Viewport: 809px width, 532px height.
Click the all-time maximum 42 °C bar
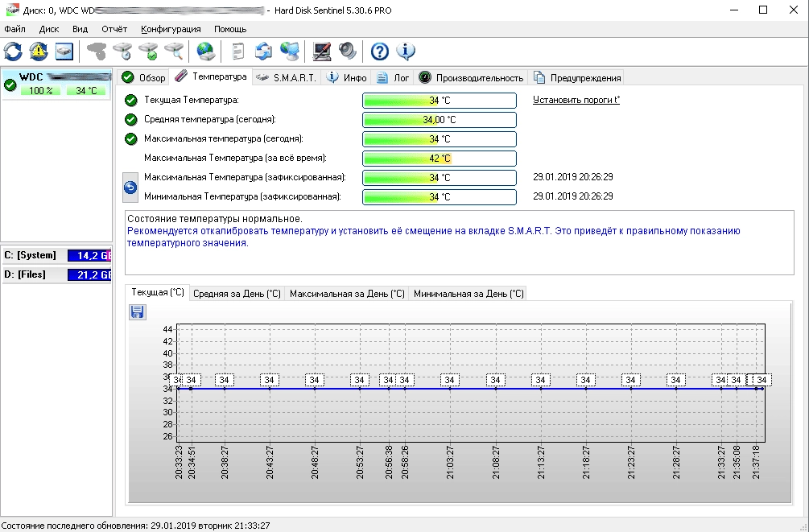click(x=440, y=159)
